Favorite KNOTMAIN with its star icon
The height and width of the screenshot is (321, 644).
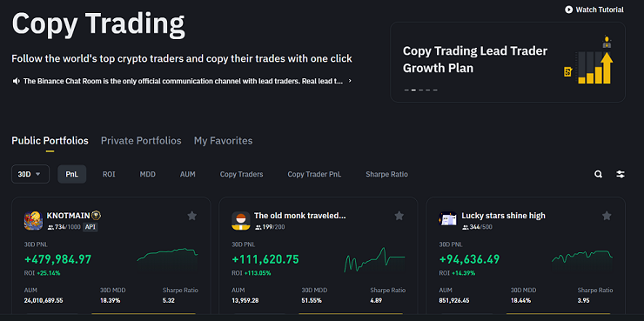(191, 216)
